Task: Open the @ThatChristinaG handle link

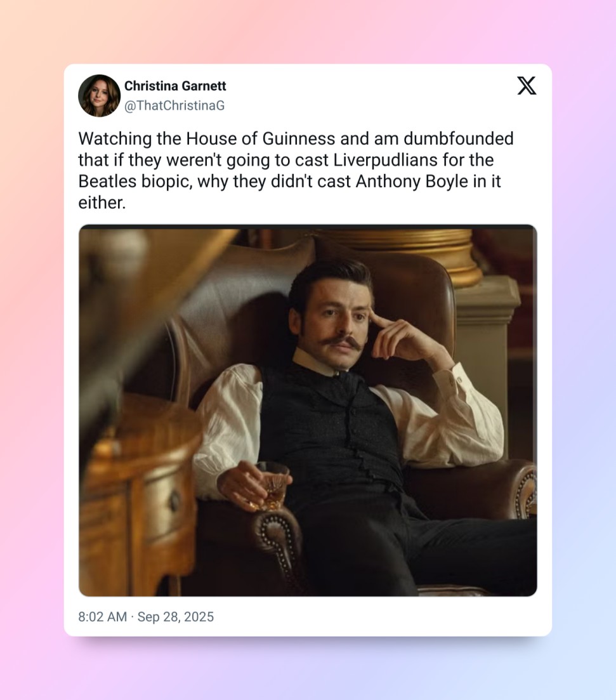Action: (174, 105)
